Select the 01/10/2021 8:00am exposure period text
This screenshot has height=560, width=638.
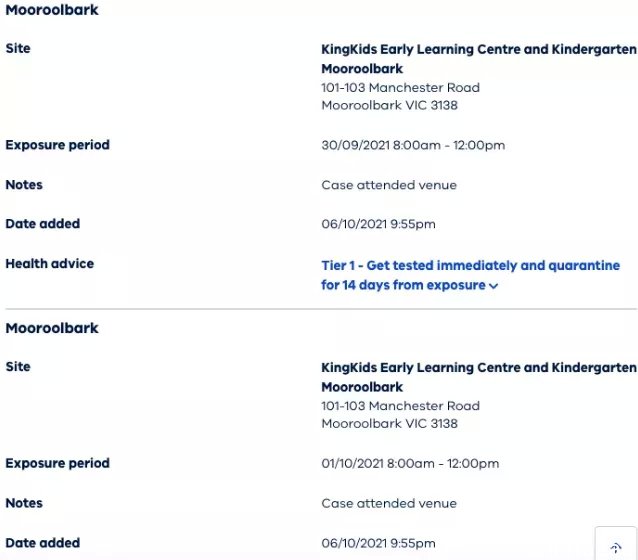(x=410, y=464)
